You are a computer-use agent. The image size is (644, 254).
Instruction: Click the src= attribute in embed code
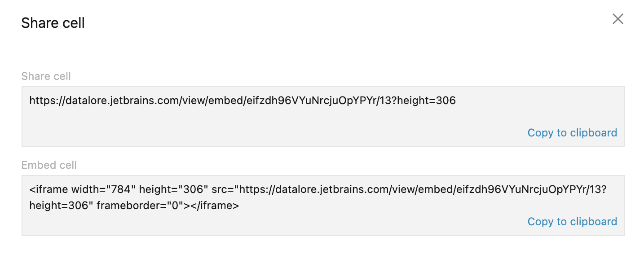(222, 190)
